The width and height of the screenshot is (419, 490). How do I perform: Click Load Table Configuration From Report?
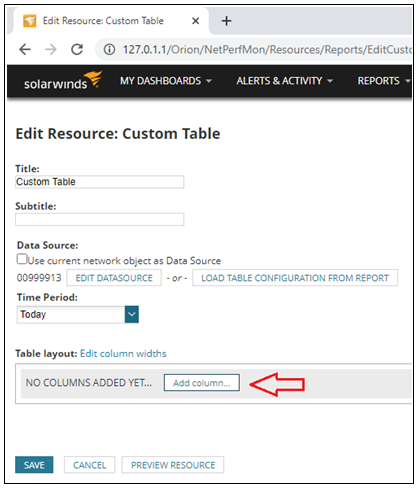(295, 278)
